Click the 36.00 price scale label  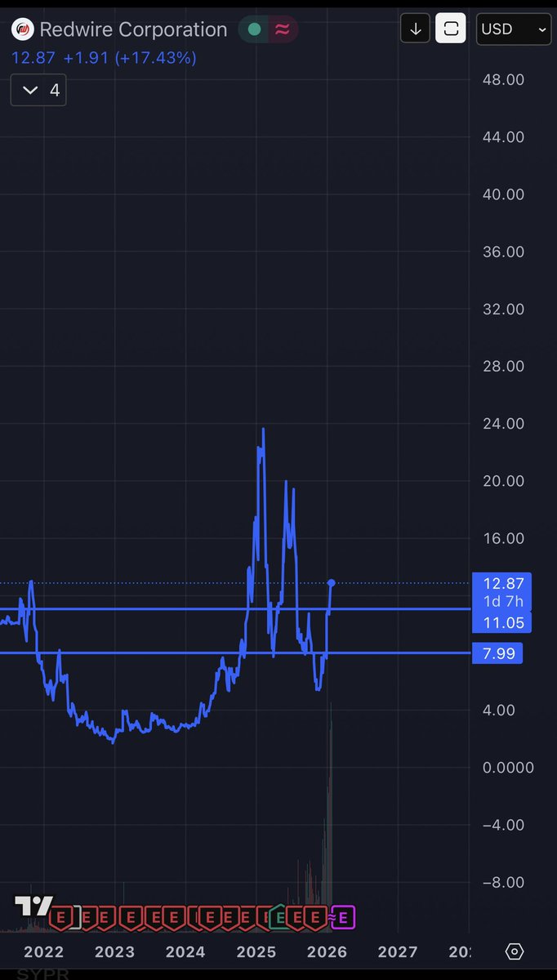click(x=504, y=252)
